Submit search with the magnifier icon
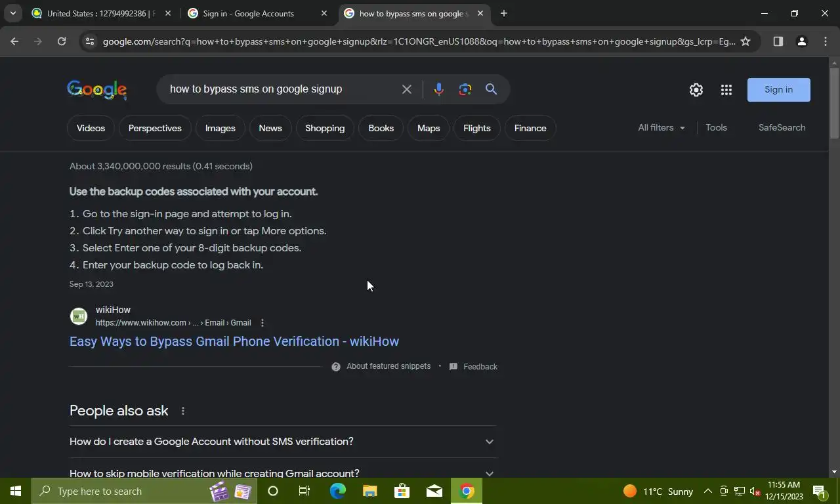The image size is (840, 504). [x=491, y=89]
